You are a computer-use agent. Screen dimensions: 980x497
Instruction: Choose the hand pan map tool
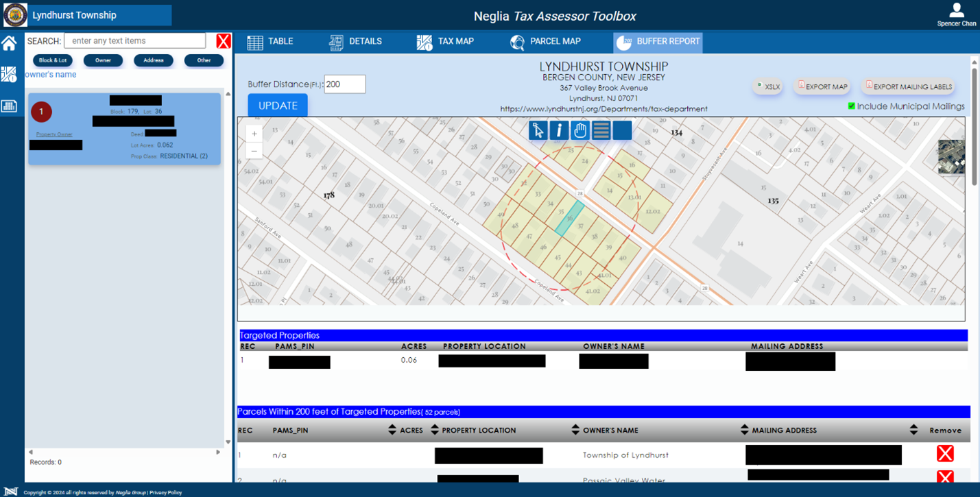[580, 130]
